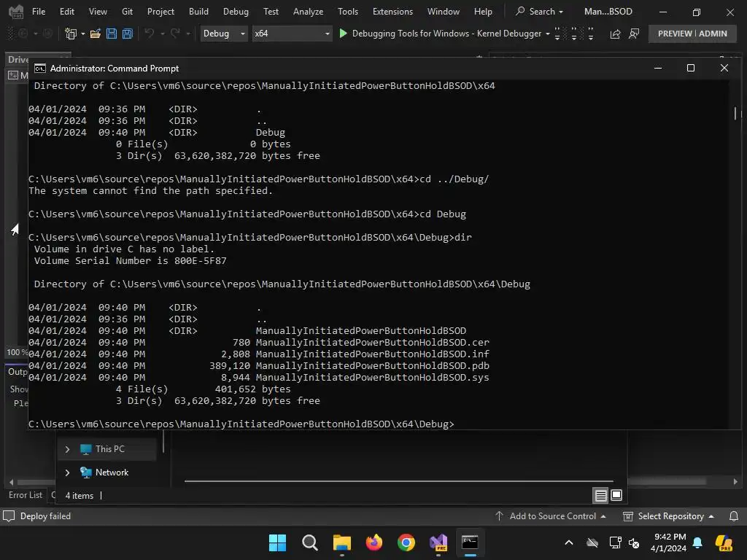Viewport: 747px width, 560px height.
Task: Select This PC in navigation pane
Action: (x=109, y=449)
